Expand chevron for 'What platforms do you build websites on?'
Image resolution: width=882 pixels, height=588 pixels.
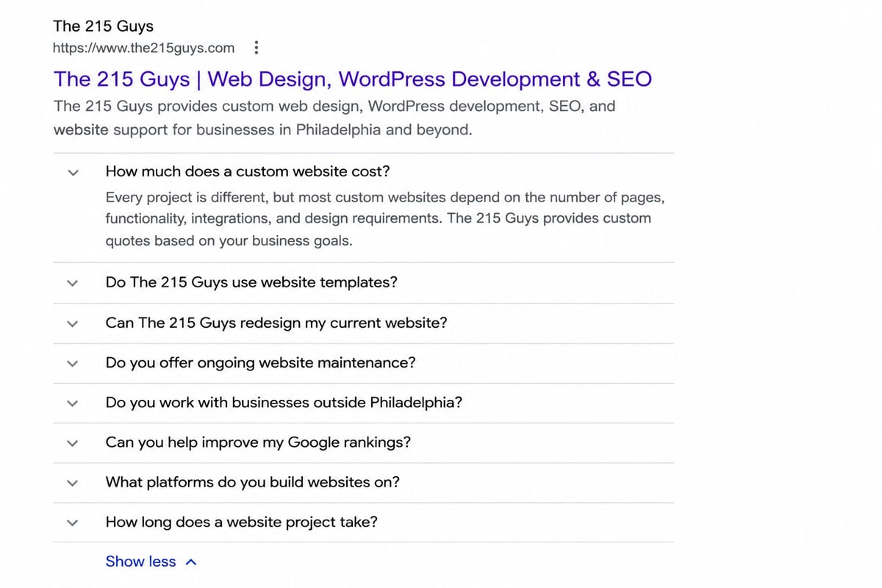point(72,483)
